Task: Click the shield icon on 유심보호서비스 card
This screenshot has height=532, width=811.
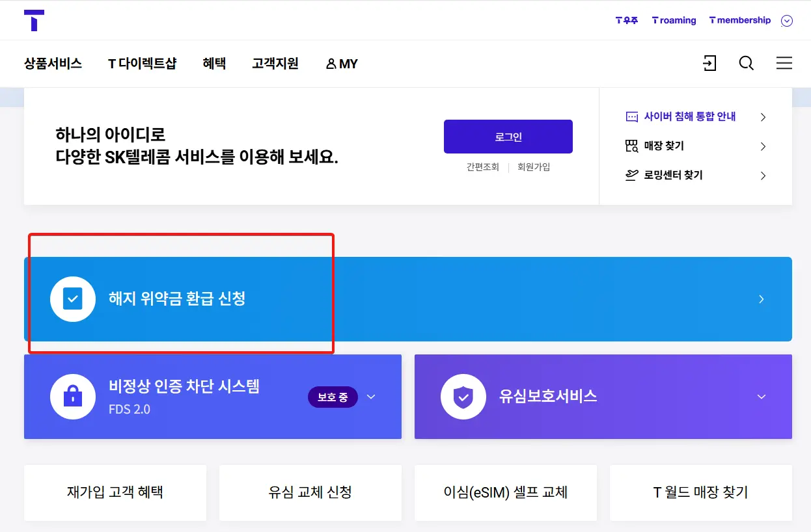Action: click(463, 397)
